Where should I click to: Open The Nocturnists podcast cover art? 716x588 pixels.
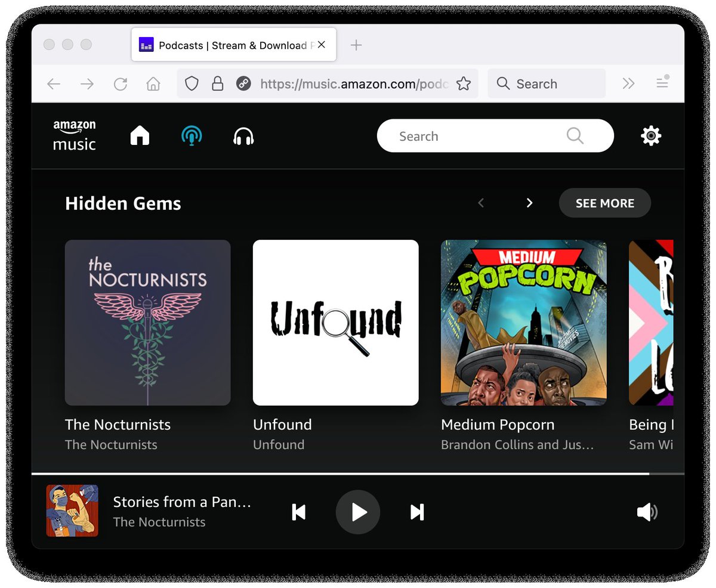click(x=148, y=323)
